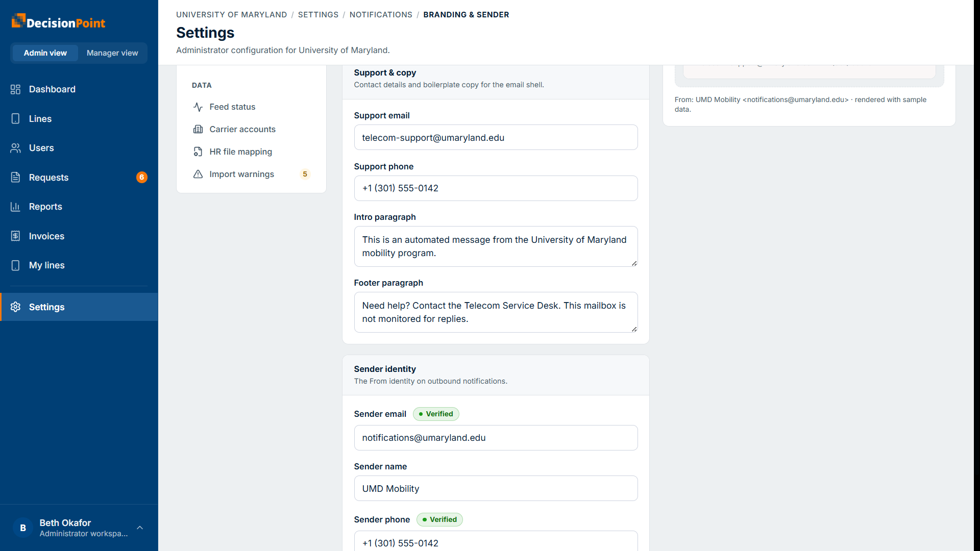Focus the Sender phone field
The image size is (980, 551).
(x=496, y=541)
